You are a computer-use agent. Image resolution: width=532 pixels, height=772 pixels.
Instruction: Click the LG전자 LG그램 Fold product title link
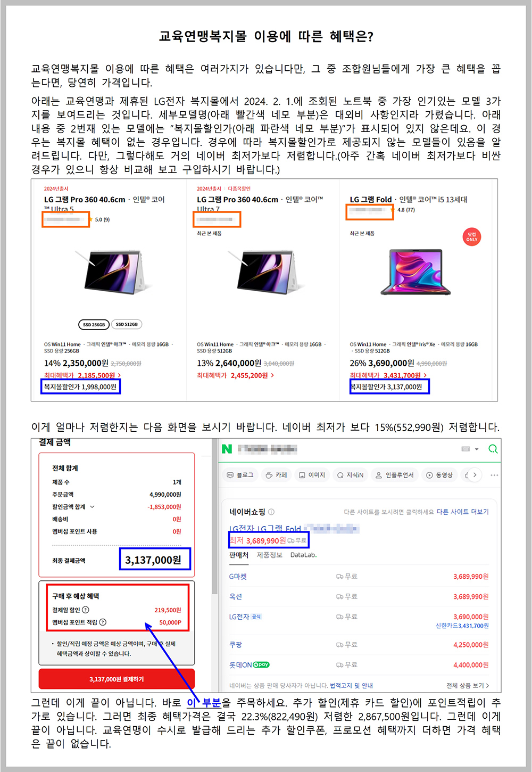(265, 529)
